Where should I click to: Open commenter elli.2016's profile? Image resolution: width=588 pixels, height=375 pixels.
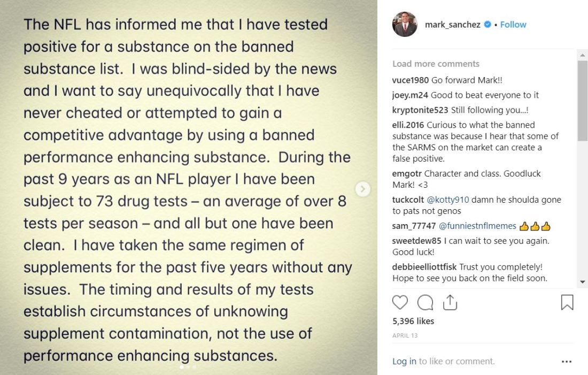[408, 125]
